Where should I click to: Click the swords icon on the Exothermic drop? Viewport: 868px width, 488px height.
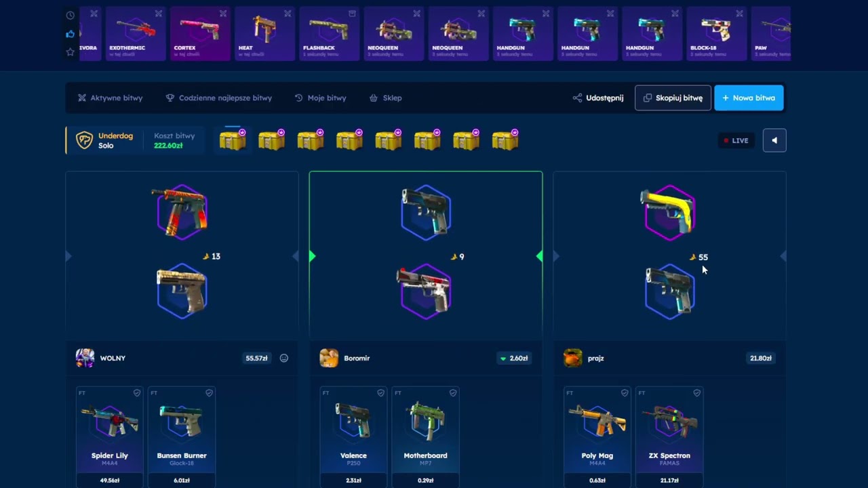point(159,14)
